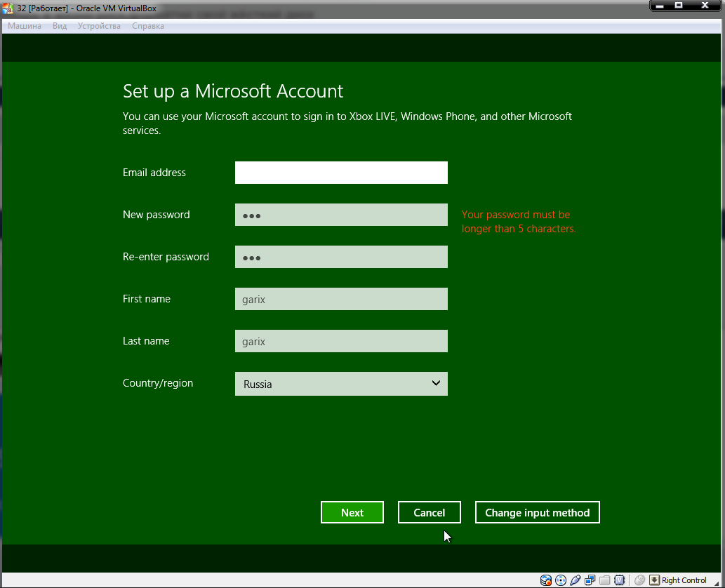Click the Change input method button
The image size is (725, 588).
coord(538,512)
